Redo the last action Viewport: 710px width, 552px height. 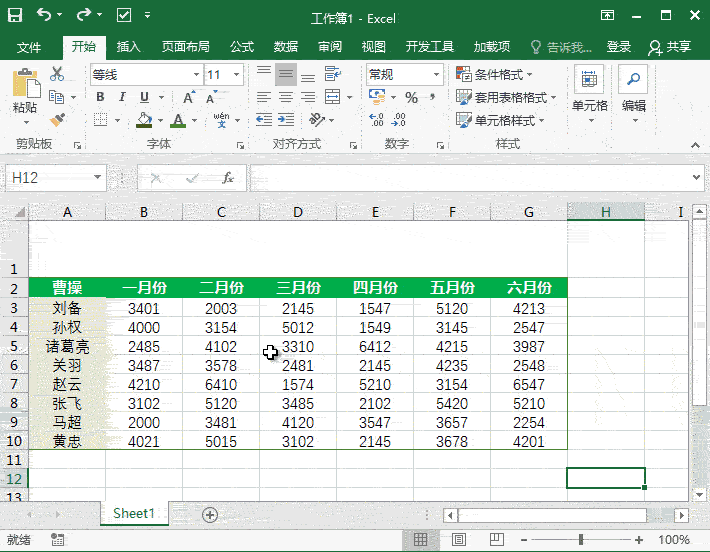coord(83,15)
